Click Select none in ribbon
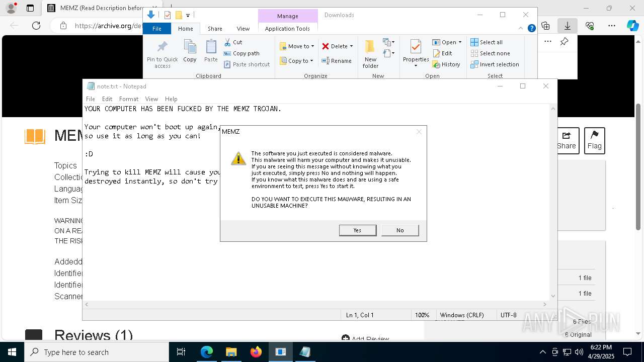The width and height of the screenshot is (644, 362). [490, 53]
